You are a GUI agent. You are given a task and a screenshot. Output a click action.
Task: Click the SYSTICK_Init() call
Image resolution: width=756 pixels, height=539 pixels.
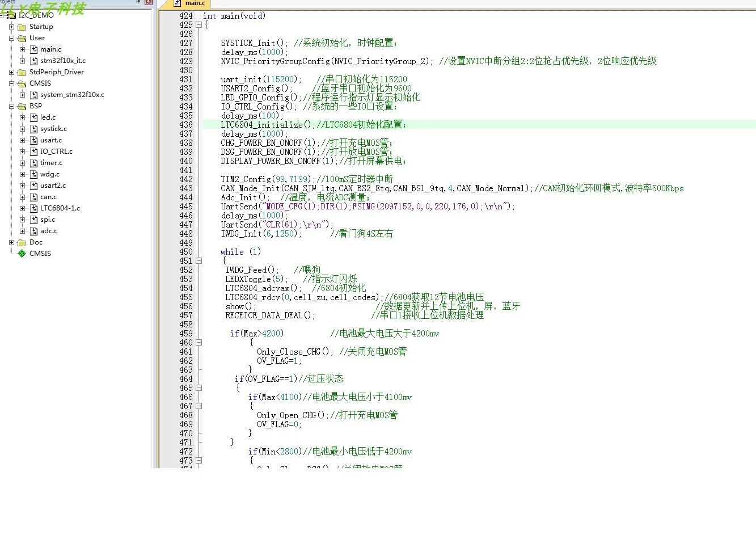tap(255, 43)
